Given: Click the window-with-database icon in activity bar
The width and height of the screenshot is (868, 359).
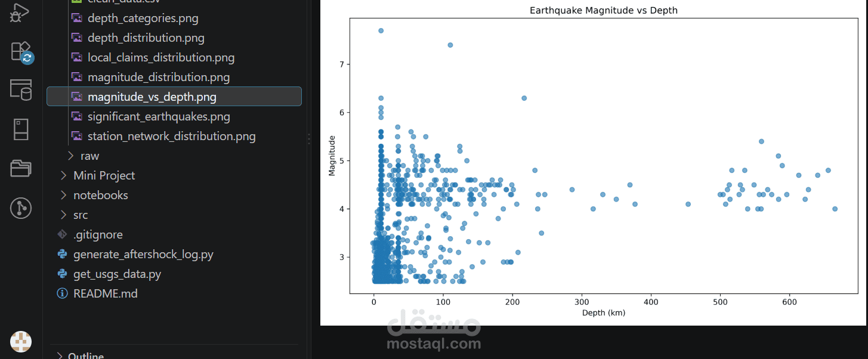Looking at the screenshot, I should [21, 89].
